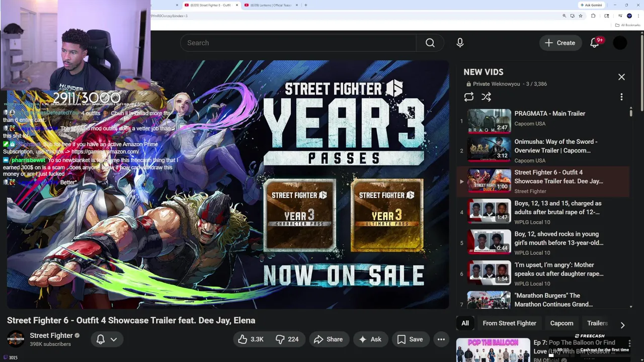The image size is (644, 362).
Task: Click the Street Fighter 6 video title heading
Action: point(131,320)
